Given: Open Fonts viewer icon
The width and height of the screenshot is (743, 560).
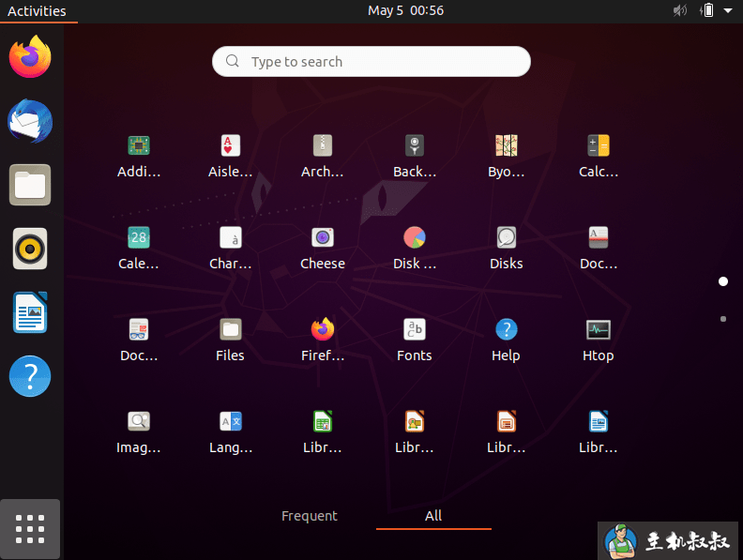Looking at the screenshot, I should click(x=415, y=330).
